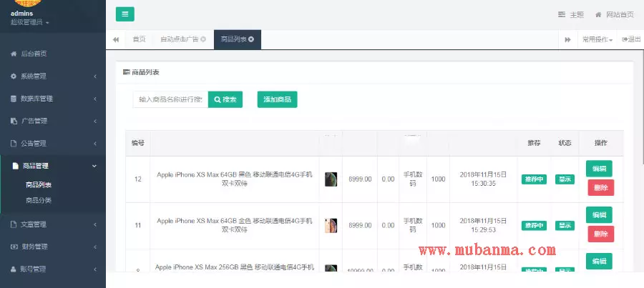Screen dimensions: 644x288
Task: Select 商品分类 in the sidebar
Action: [39, 200]
